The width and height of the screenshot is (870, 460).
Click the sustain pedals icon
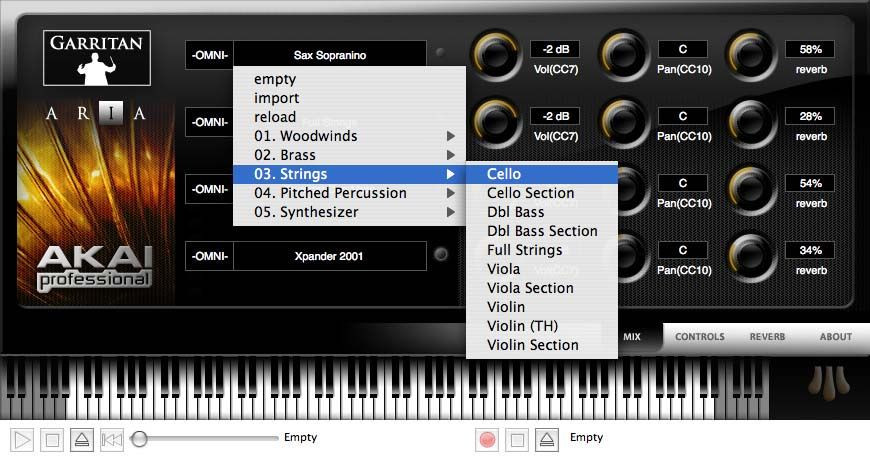pos(824,383)
